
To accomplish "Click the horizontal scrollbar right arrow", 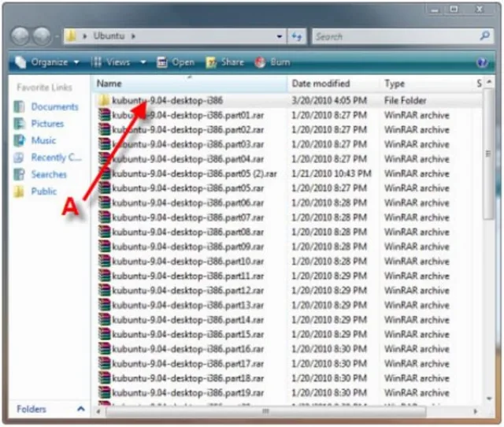I will (x=476, y=411).
